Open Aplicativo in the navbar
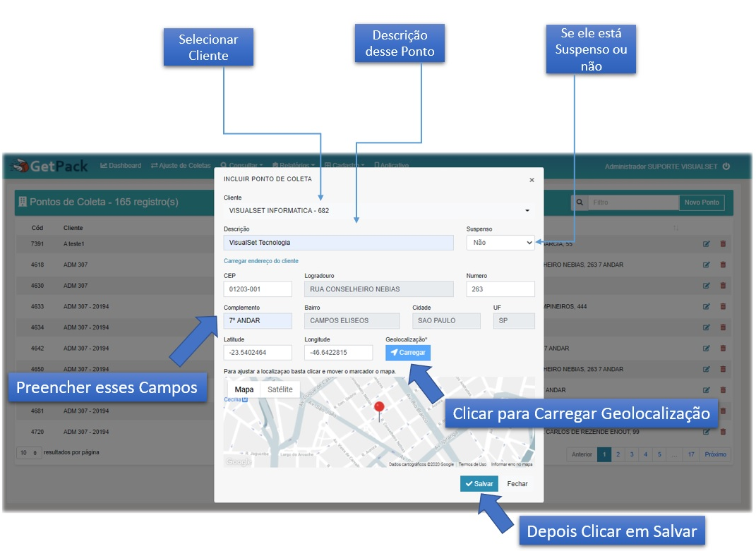Screen dimensions: 756x551 pyautogui.click(x=392, y=165)
